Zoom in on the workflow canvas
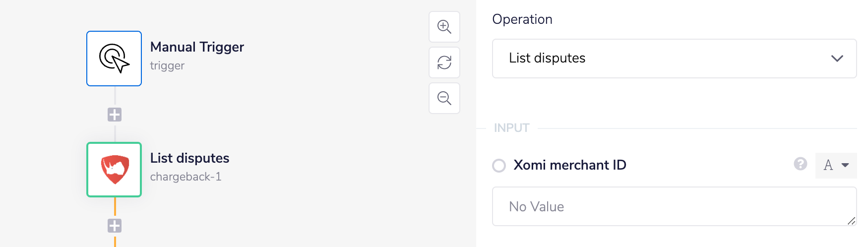 444,27
